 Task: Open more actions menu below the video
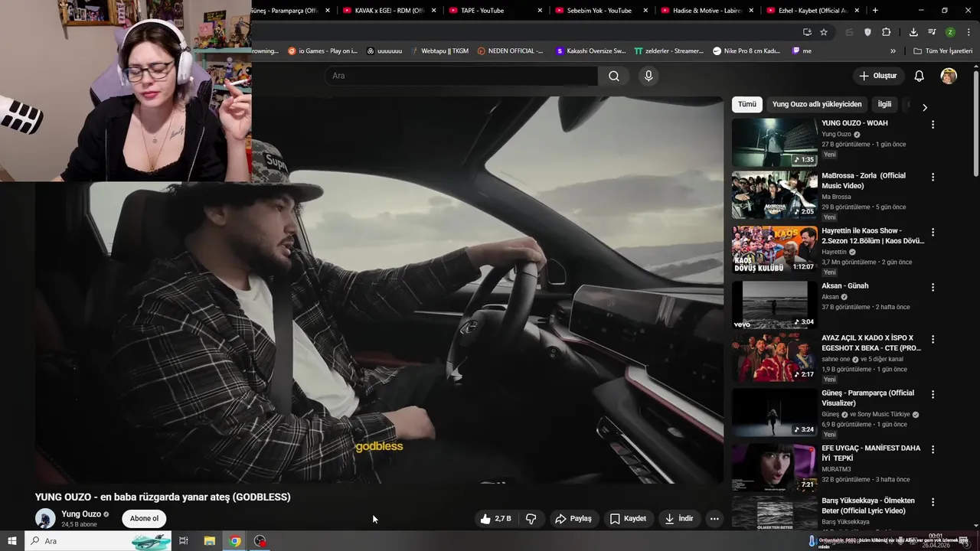pyautogui.click(x=714, y=519)
